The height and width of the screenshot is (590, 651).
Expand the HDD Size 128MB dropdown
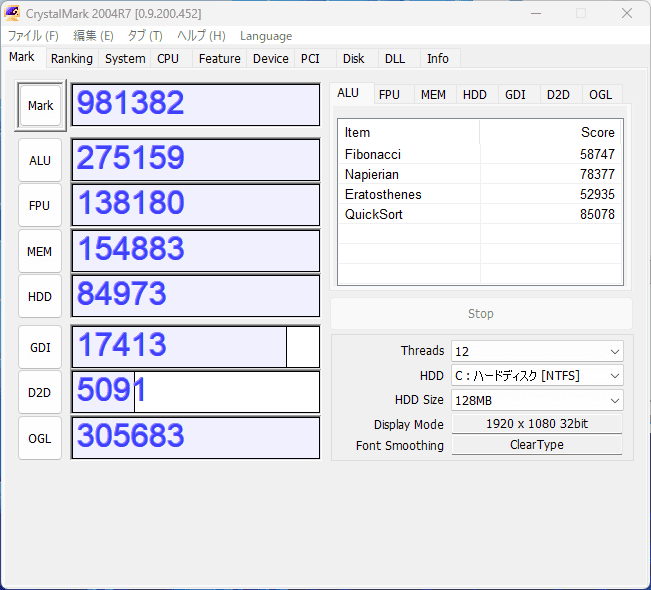click(537, 400)
